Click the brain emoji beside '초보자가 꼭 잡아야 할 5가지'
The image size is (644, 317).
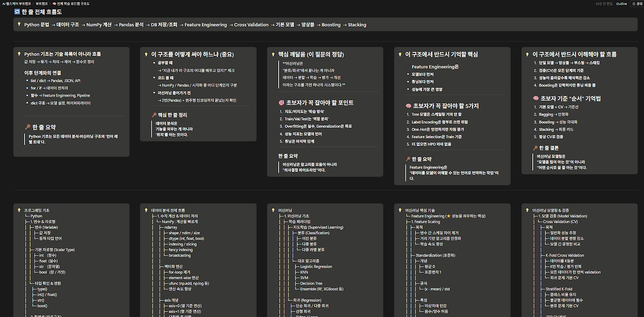tap(408, 106)
